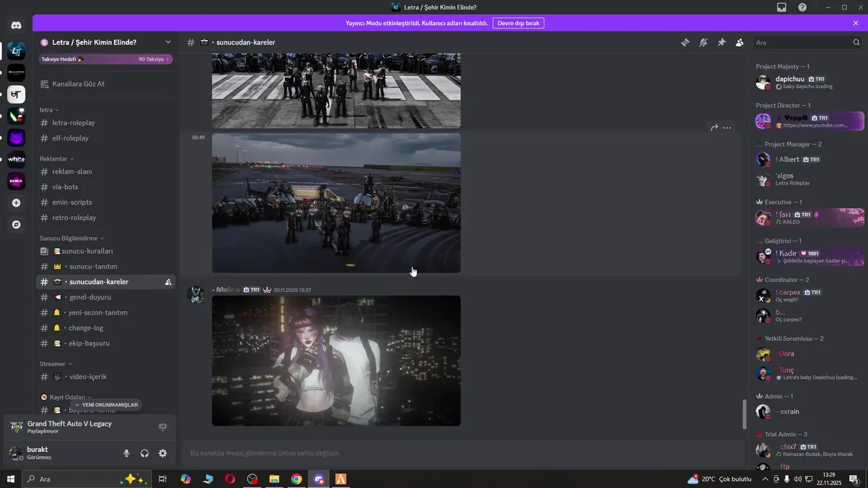Screen dimensions: 868x488
Task: Click the Devre dışı bırak button
Action: pyautogui.click(x=518, y=23)
